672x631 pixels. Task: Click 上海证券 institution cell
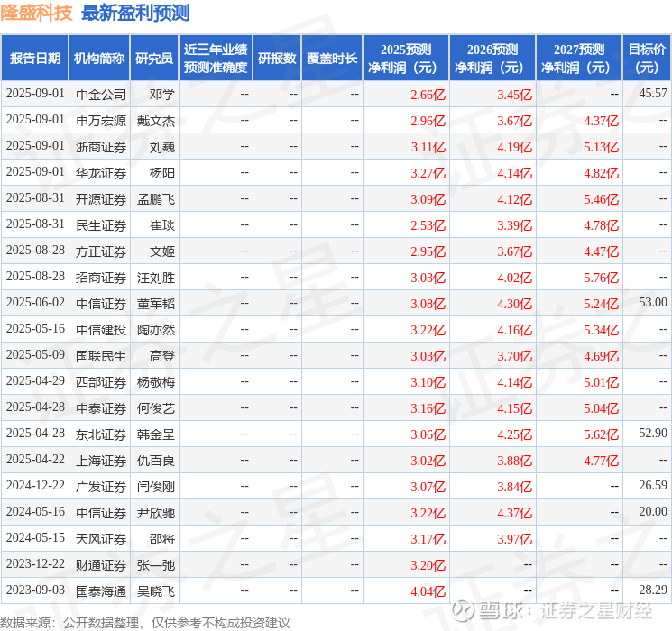[101, 461]
